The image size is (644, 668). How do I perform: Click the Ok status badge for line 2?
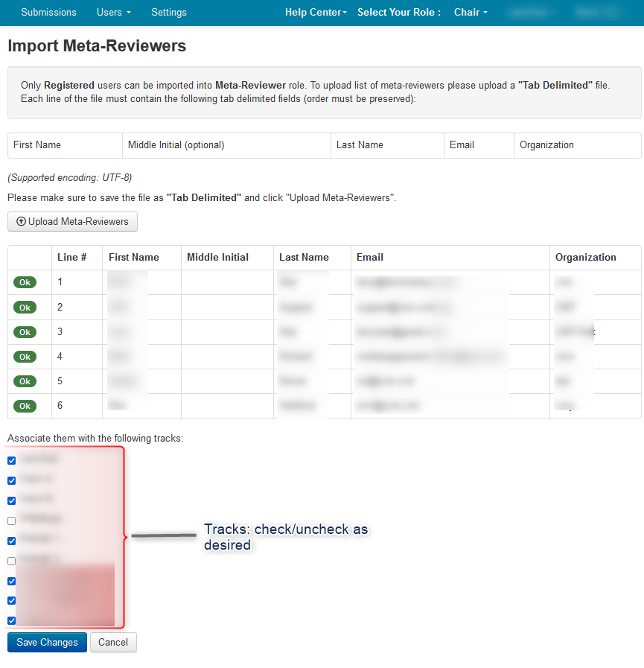(25, 307)
